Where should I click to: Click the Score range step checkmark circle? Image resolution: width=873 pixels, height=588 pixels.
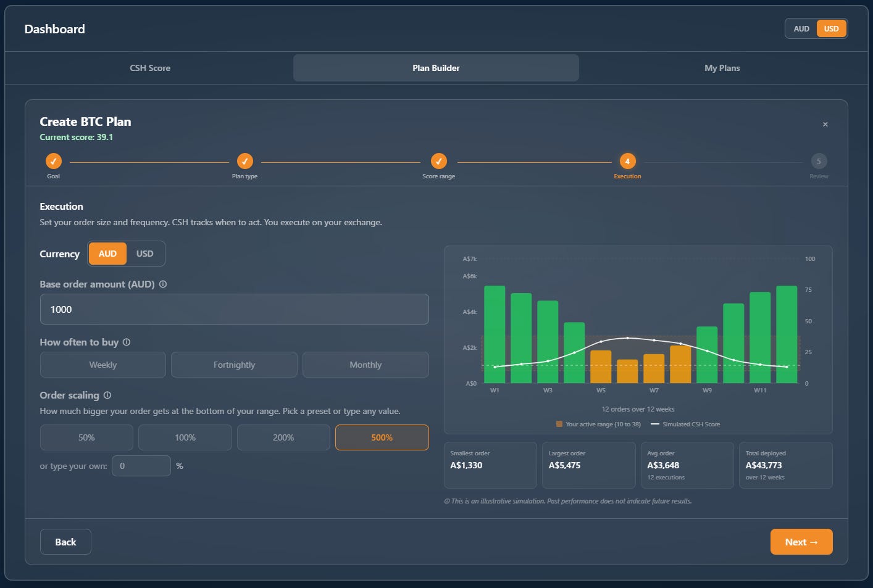439,162
